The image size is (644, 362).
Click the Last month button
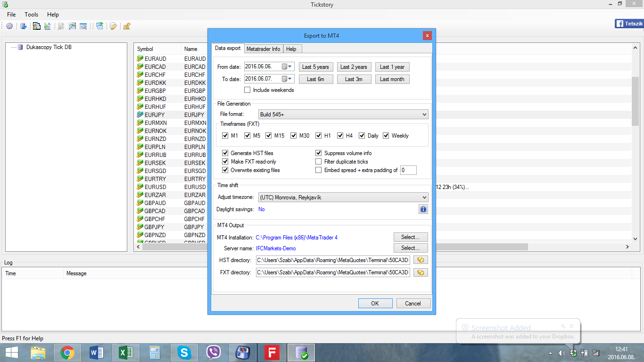click(392, 79)
